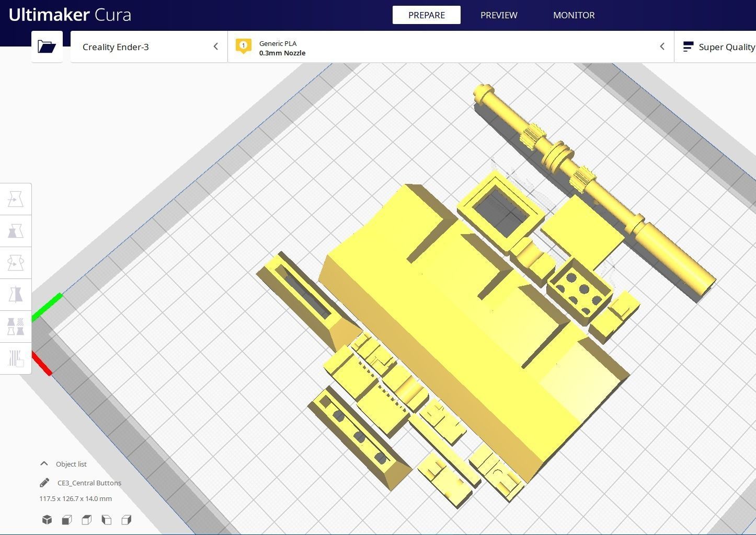The height and width of the screenshot is (535, 756).
Task: Select the Scale tool in left toolbar
Action: point(16,231)
